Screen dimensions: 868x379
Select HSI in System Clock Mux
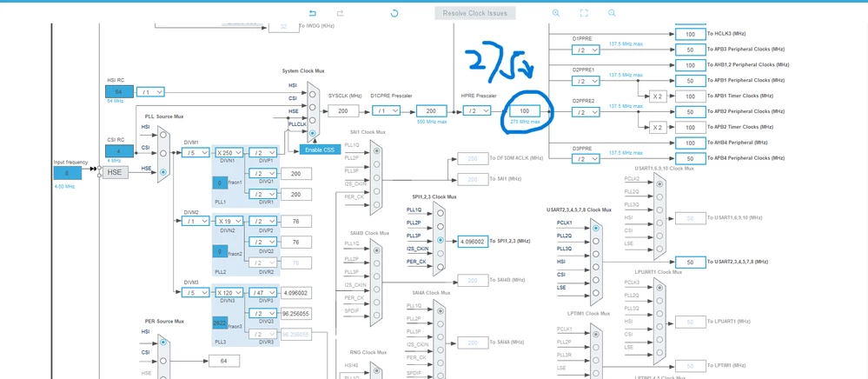click(313, 94)
